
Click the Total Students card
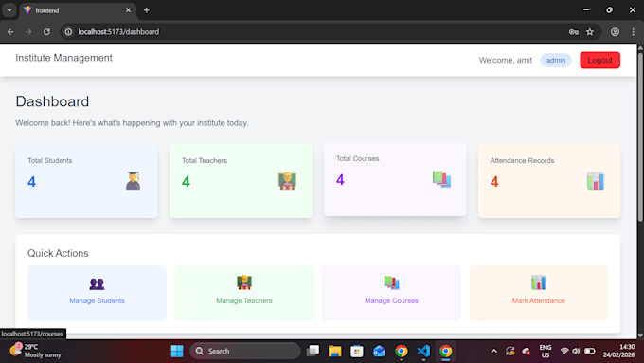86,181
